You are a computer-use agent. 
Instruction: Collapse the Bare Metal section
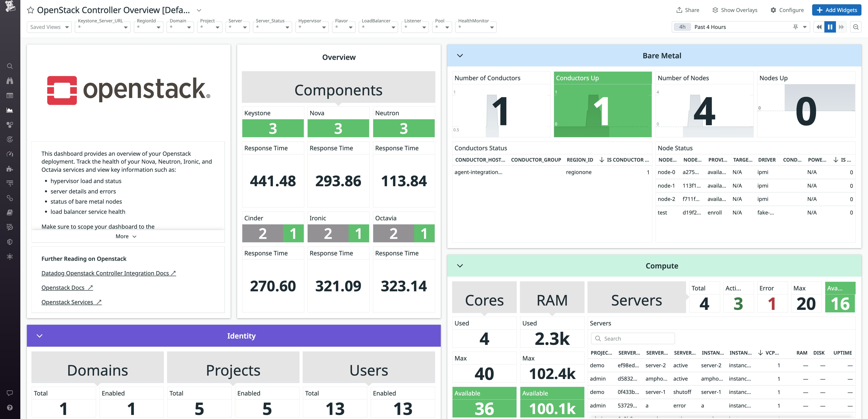pyautogui.click(x=460, y=55)
